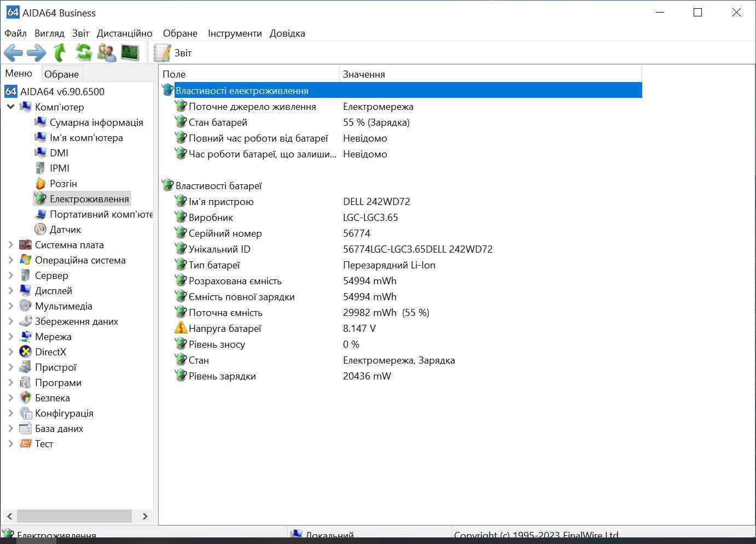756x544 pixels.
Task: Click the 20436 mW charge rate value
Action: click(367, 376)
